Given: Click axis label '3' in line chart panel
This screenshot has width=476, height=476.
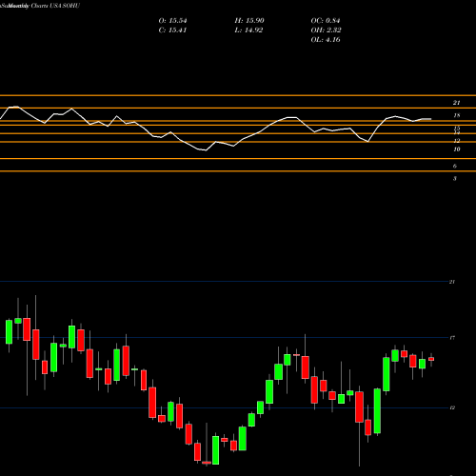Looking at the screenshot, I should click(x=455, y=179).
